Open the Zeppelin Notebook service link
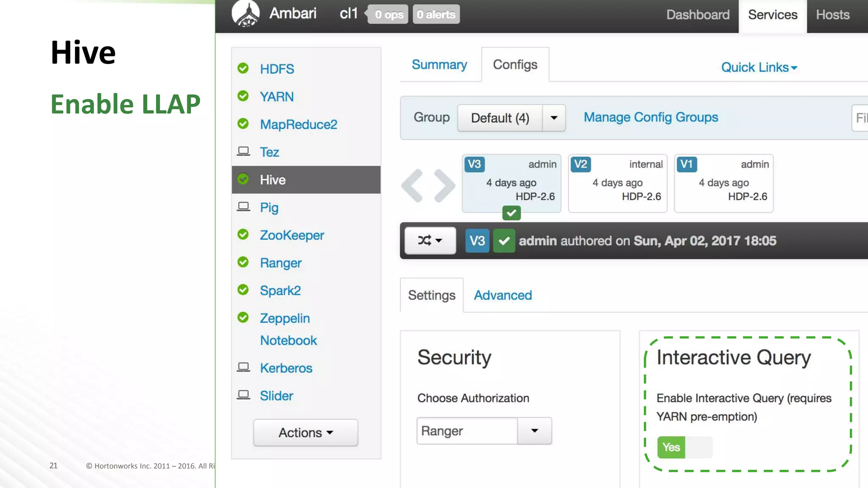This screenshot has height=488, width=868. [288, 329]
